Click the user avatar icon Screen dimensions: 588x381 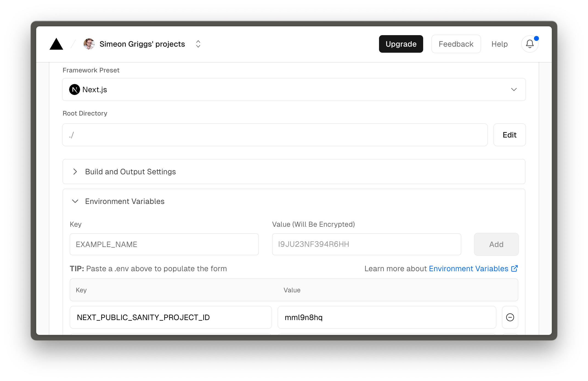89,44
